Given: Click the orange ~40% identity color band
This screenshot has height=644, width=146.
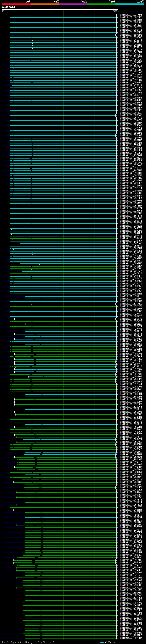Looking at the screenshot, I should click(x=45, y=4).
